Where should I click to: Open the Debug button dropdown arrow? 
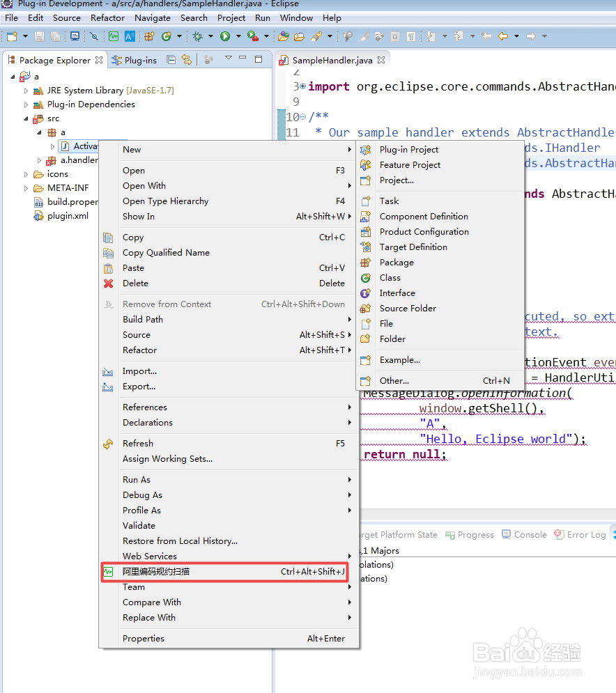point(210,36)
